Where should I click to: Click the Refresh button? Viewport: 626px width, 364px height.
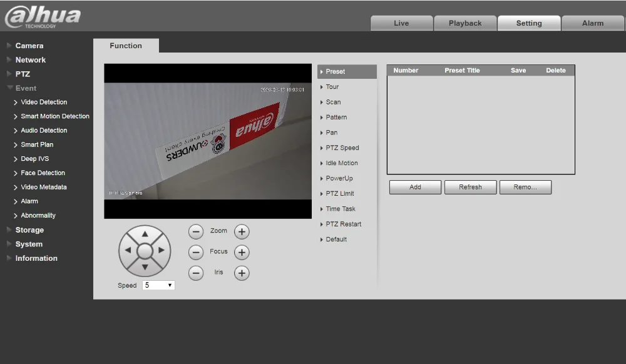pos(470,187)
